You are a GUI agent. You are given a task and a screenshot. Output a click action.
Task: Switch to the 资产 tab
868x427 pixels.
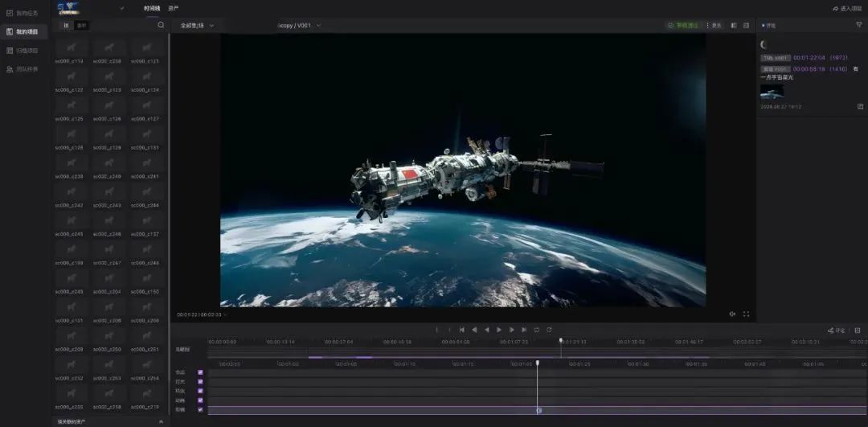coord(174,8)
